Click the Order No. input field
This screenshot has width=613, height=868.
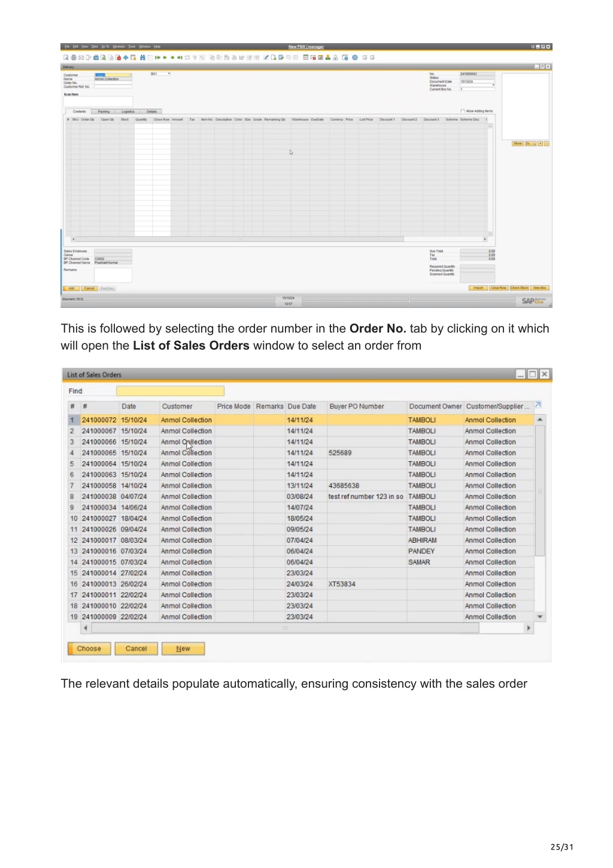point(113,83)
